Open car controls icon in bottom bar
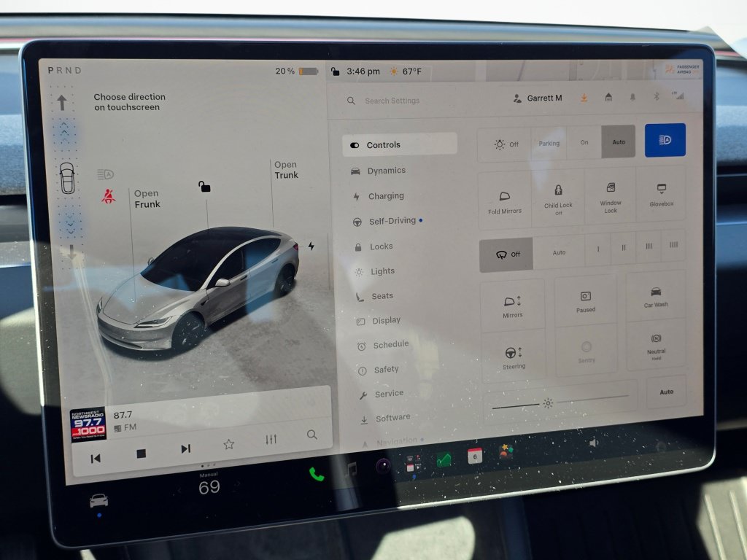The image size is (747, 560). (98, 500)
